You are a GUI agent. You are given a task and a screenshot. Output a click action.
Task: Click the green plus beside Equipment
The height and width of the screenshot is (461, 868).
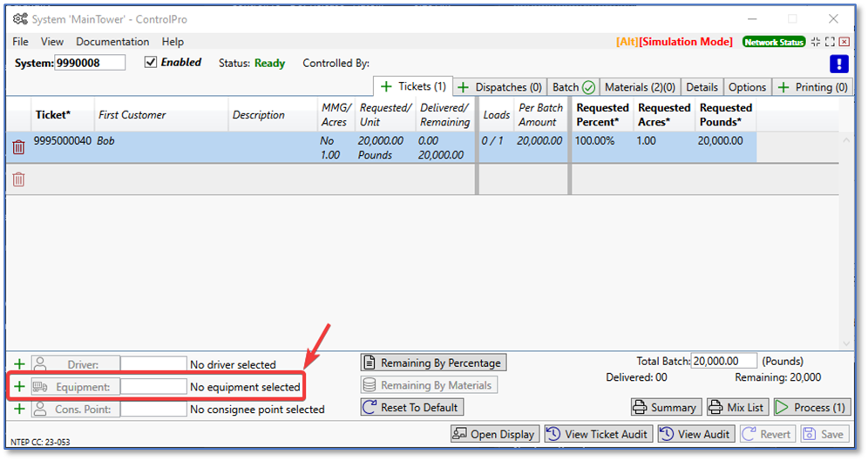pyautogui.click(x=19, y=386)
